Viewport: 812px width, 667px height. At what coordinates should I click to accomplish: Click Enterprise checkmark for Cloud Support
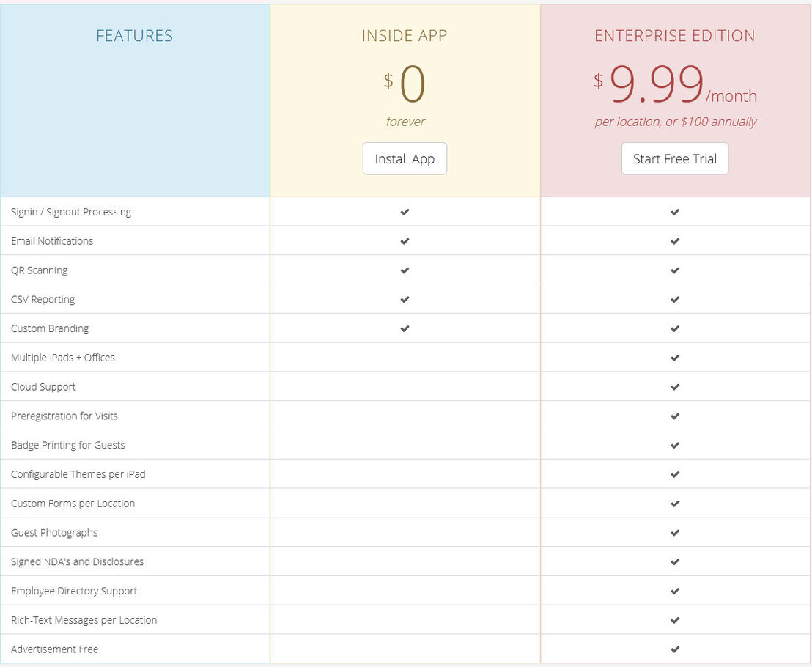tap(675, 387)
